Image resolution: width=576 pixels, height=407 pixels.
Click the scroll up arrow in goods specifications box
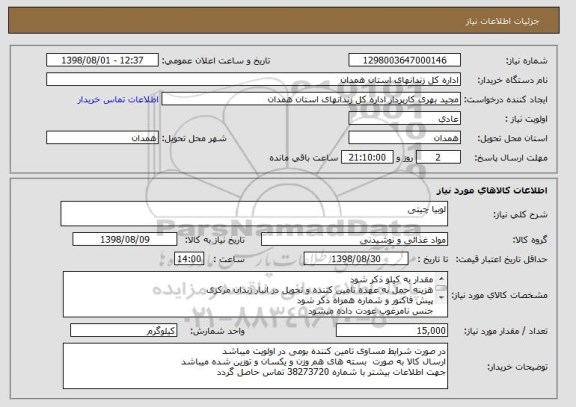click(x=441, y=278)
